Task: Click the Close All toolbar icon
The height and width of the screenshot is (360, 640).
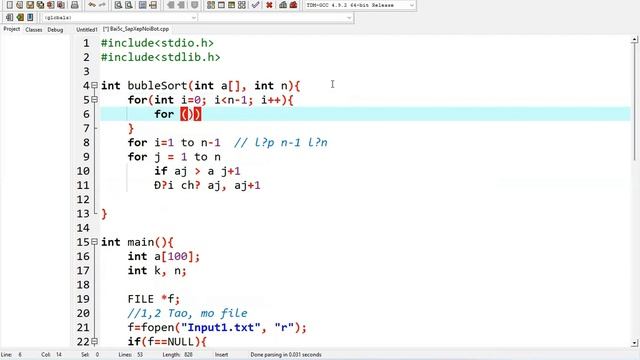Action: (60, 5)
